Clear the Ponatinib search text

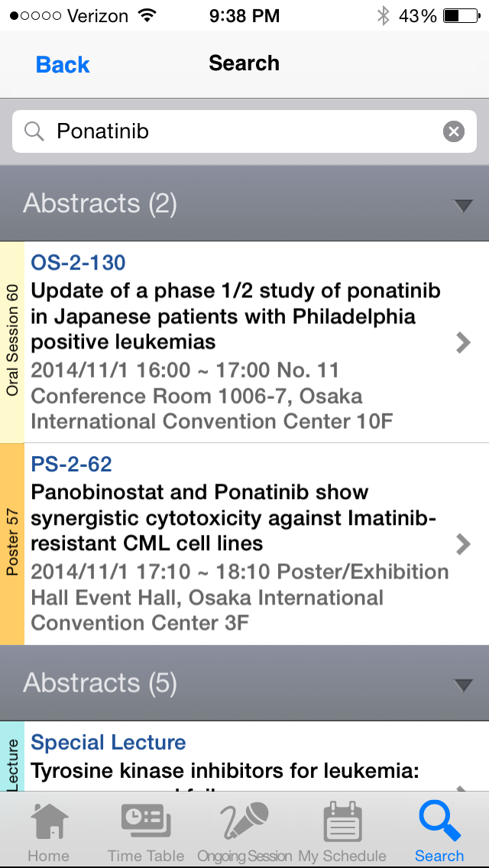point(454,131)
